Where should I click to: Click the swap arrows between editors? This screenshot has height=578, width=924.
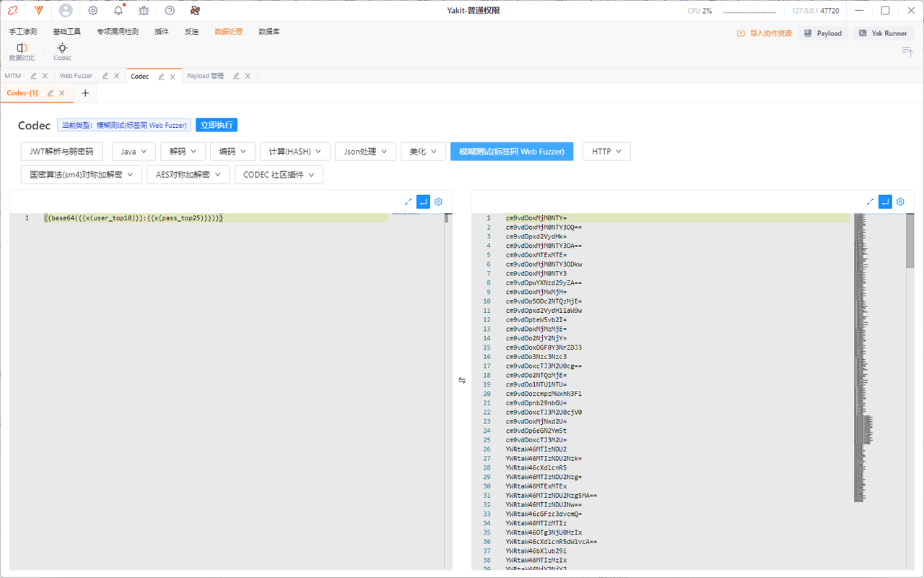tap(462, 380)
